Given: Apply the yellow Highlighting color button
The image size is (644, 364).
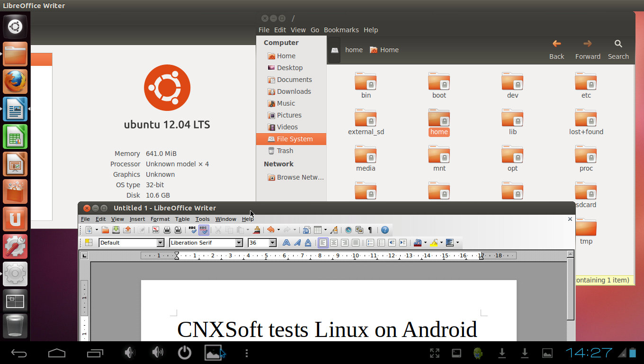Looking at the screenshot, I should [x=434, y=243].
